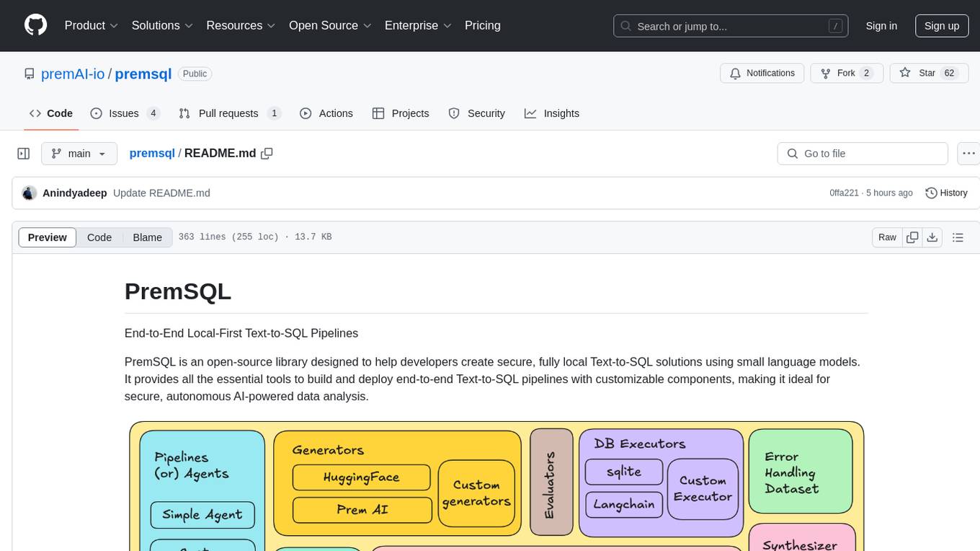
Task: Open Anindyadeep's profile avatar
Action: (x=30, y=193)
